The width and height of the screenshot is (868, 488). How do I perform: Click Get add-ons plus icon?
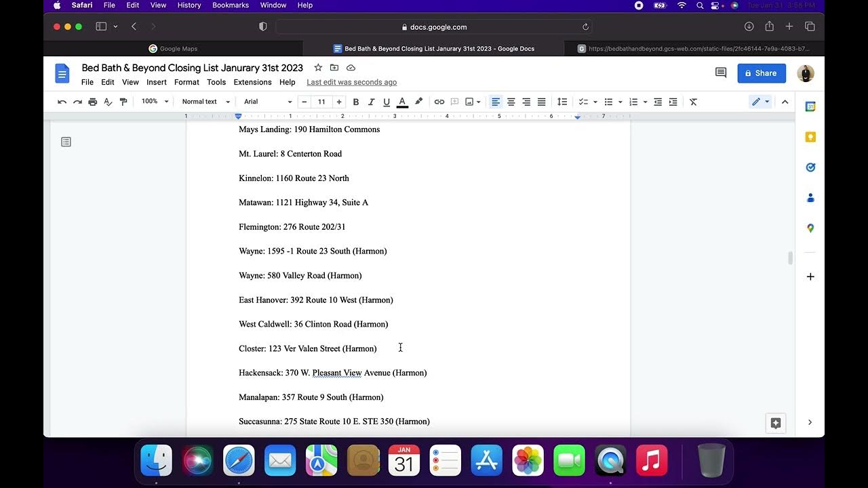810,277
